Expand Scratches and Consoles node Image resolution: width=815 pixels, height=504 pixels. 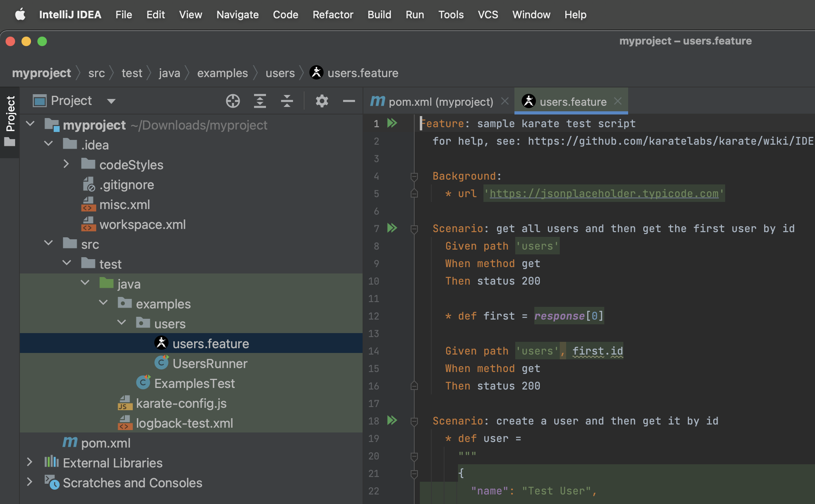[x=29, y=482]
